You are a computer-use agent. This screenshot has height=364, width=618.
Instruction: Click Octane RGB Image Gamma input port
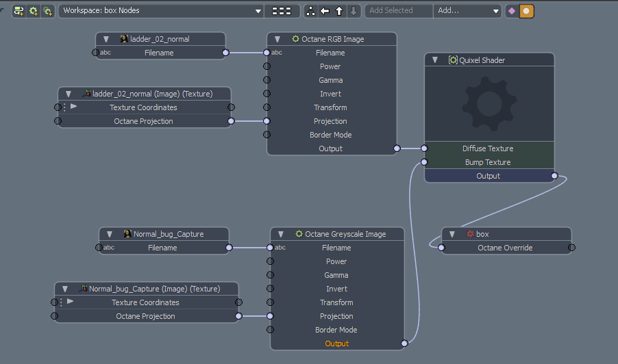point(267,80)
